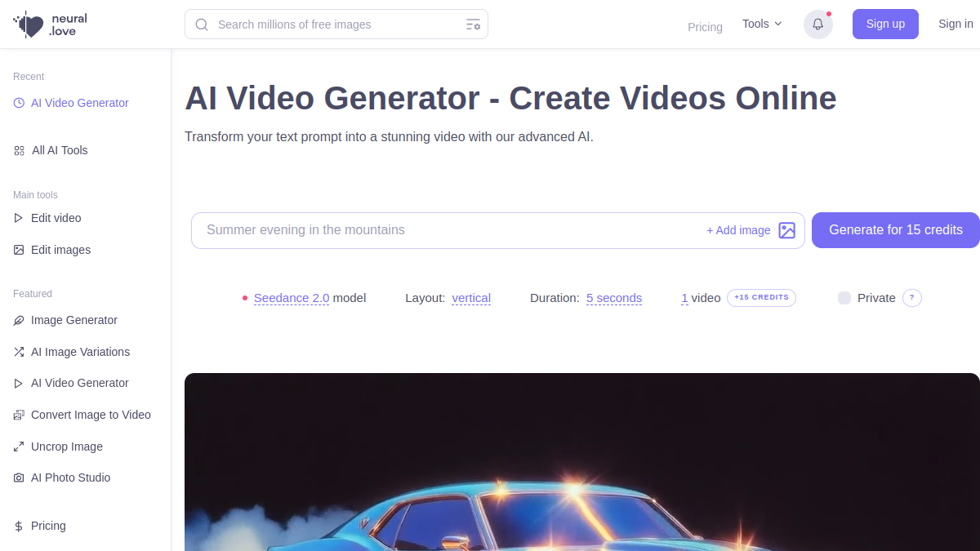The image size is (980, 551).
Task: Click the camera icon beside AI Photo Studio
Action: [19, 478]
